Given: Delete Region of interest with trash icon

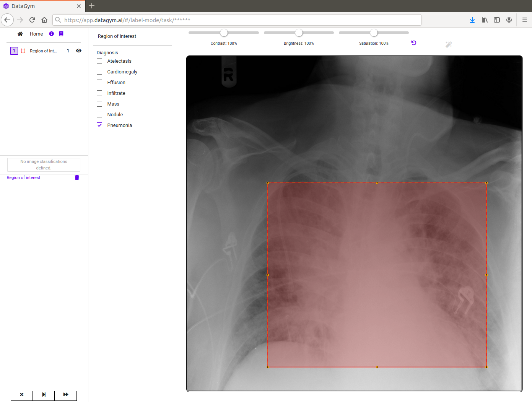Looking at the screenshot, I should click(x=77, y=177).
